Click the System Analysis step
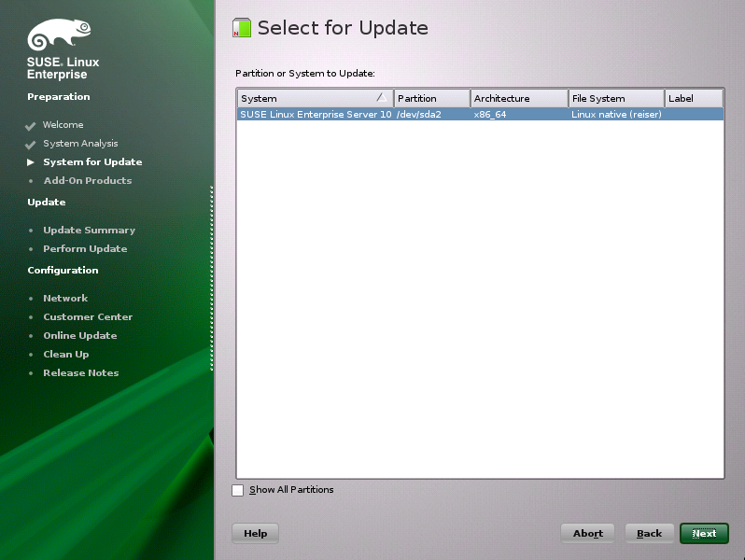This screenshot has height=560, width=745. click(x=80, y=144)
